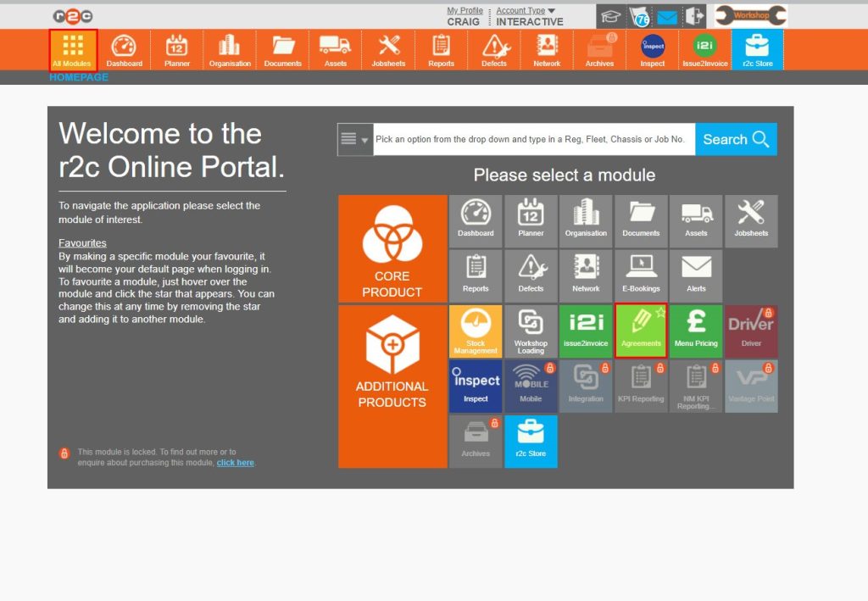Select the locked Vantage Point tile
868x601 pixels.
click(x=751, y=387)
